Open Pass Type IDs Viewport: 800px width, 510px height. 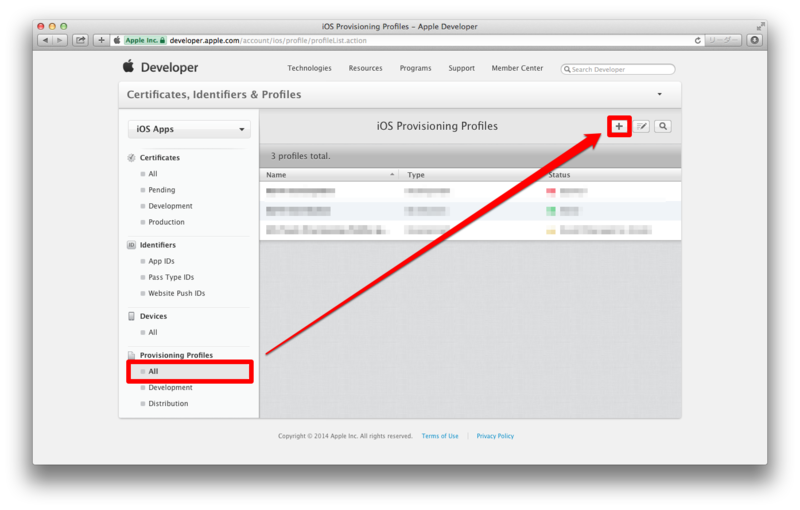click(x=171, y=277)
